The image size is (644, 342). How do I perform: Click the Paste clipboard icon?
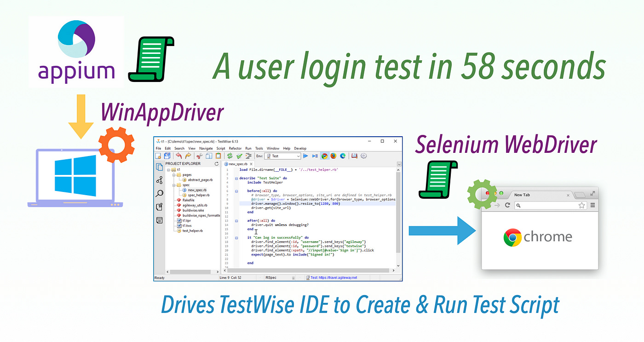pyautogui.click(x=218, y=156)
